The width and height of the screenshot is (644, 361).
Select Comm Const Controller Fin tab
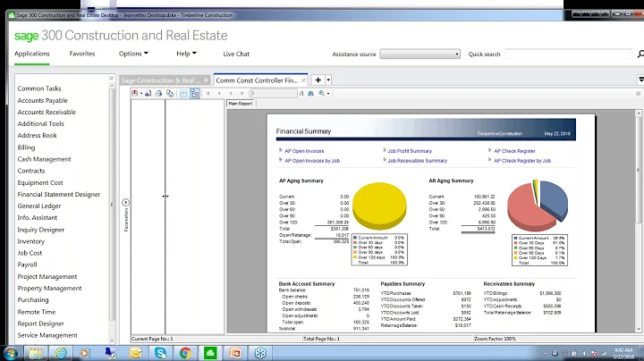(x=257, y=80)
